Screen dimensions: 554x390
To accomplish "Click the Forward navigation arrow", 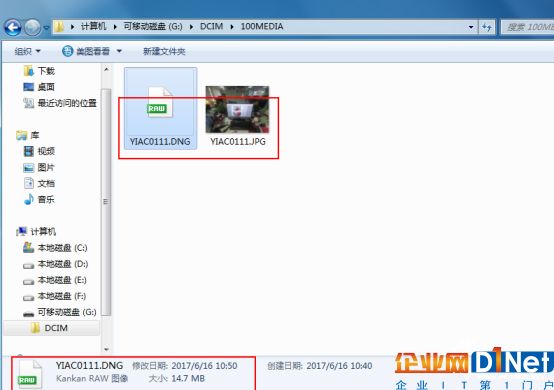I will [33, 27].
